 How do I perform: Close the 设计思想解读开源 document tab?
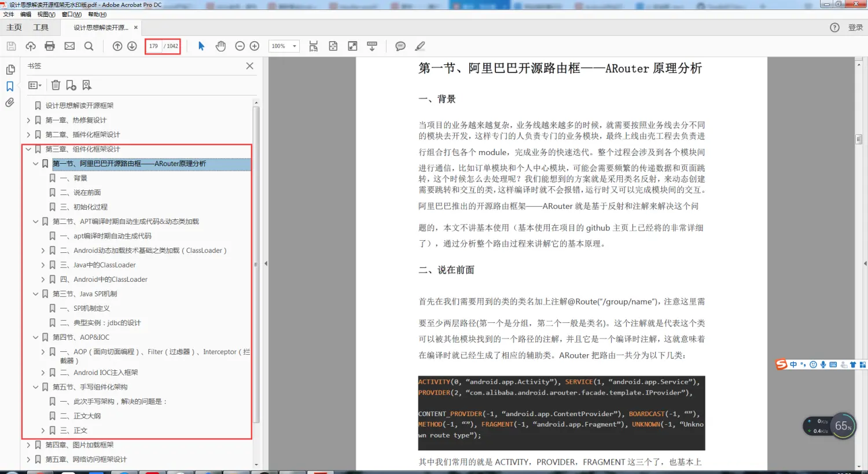pyautogui.click(x=136, y=27)
